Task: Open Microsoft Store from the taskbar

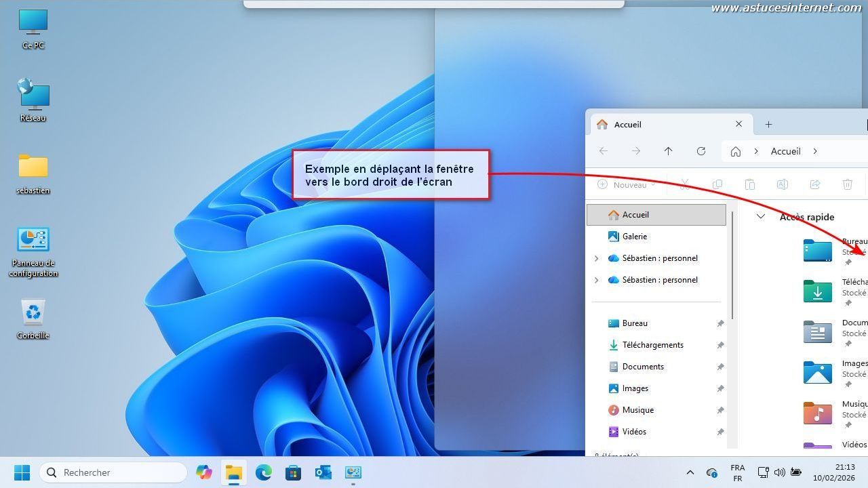Action: click(x=293, y=472)
